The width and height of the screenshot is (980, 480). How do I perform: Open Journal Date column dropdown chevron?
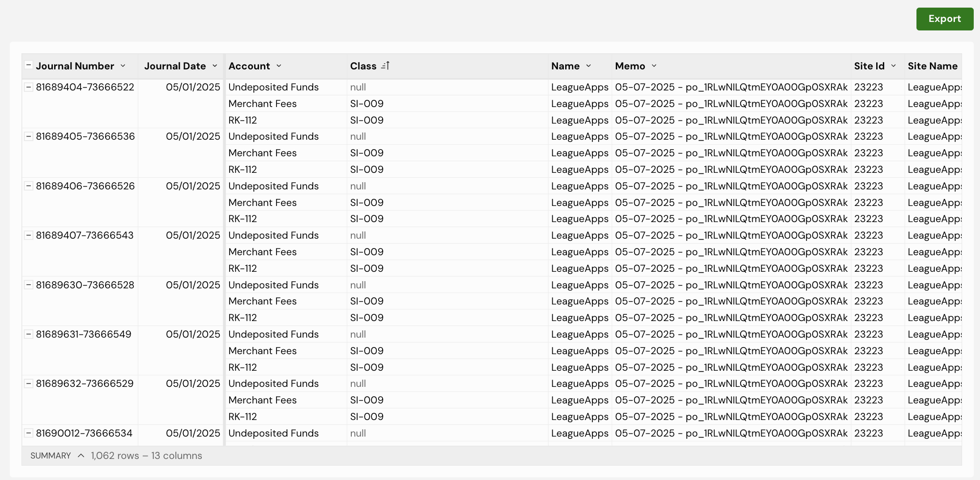point(215,66)
